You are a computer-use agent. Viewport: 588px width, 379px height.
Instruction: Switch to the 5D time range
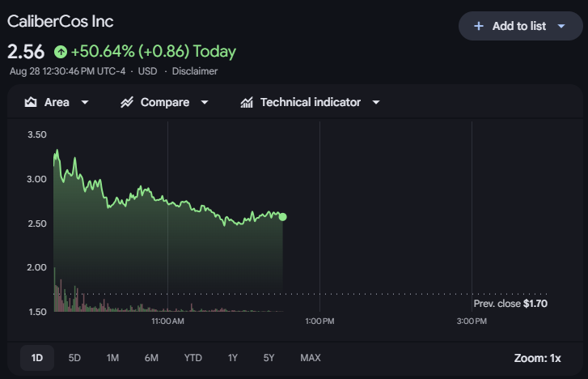click(74, 358)
